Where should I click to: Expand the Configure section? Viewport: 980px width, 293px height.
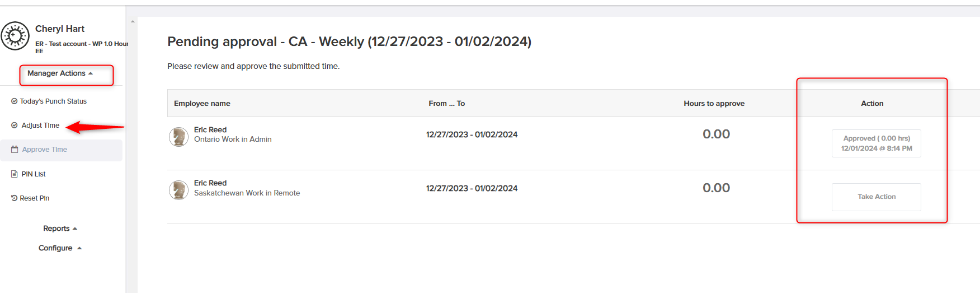(60, 248)
